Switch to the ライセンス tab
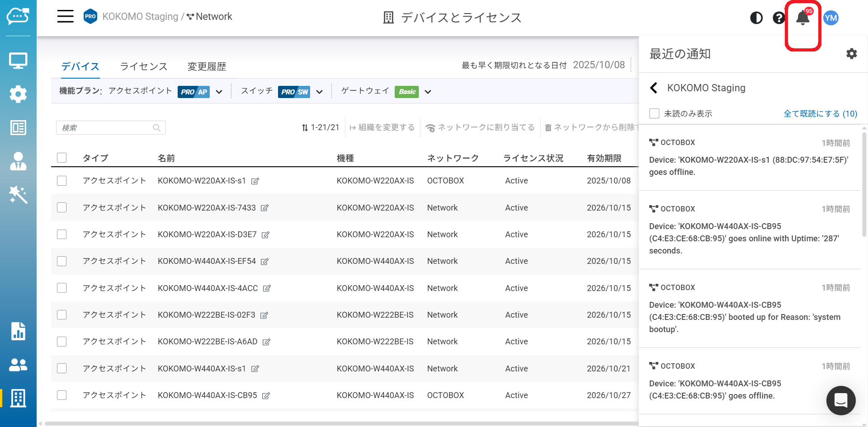 point(143,66)
